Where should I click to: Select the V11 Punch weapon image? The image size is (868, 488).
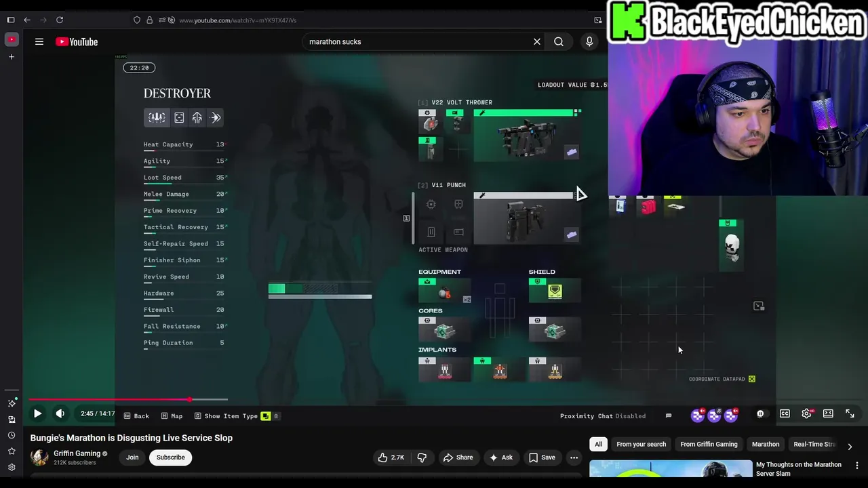527,218
